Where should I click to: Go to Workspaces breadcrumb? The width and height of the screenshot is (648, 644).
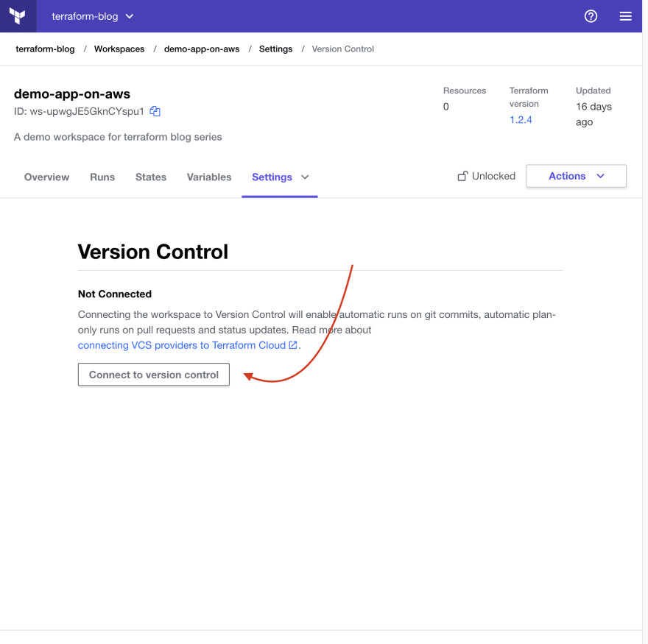pos(119,49)
